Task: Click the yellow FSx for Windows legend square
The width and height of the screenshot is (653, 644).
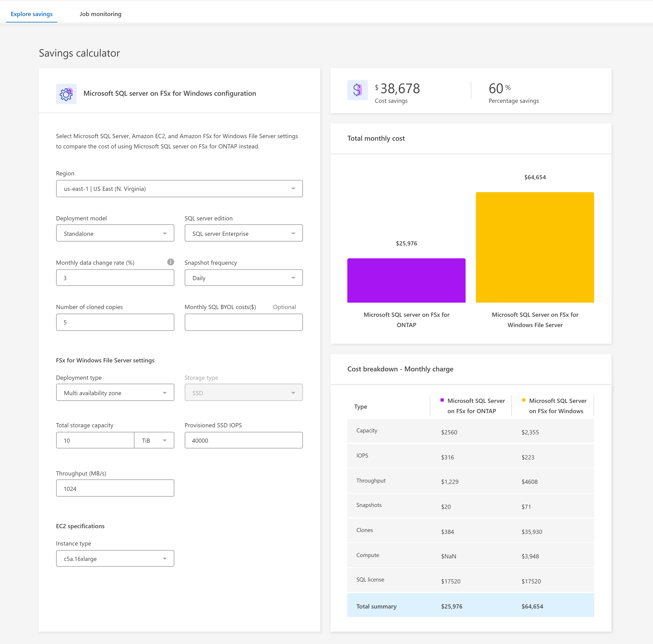Action: click(x=524, y=400)
